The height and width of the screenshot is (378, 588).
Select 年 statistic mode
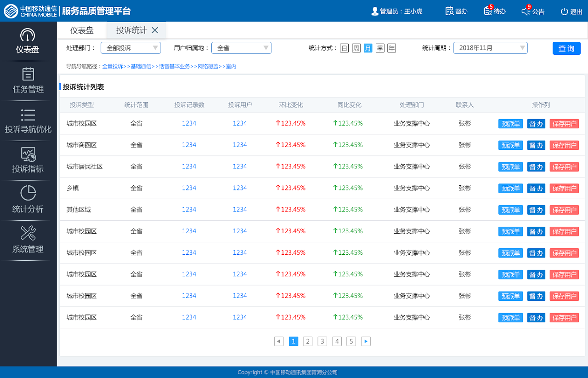391,48
